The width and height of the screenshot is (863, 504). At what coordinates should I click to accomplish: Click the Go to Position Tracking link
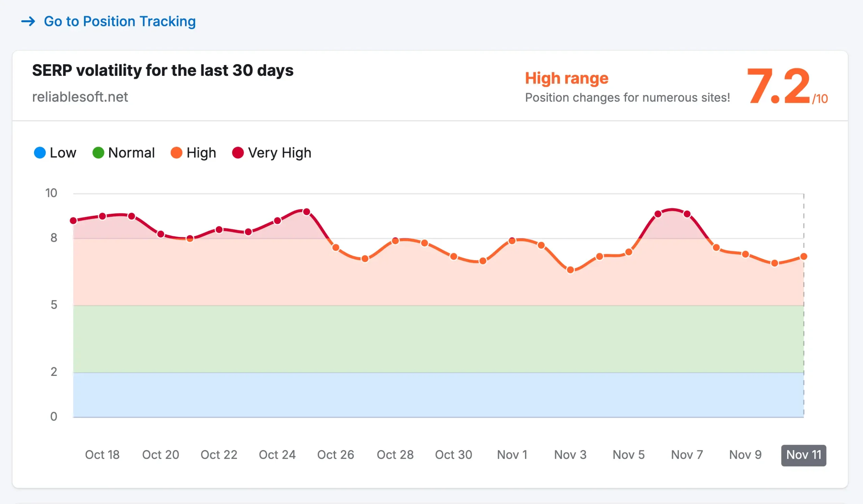[x=120, y=21]
